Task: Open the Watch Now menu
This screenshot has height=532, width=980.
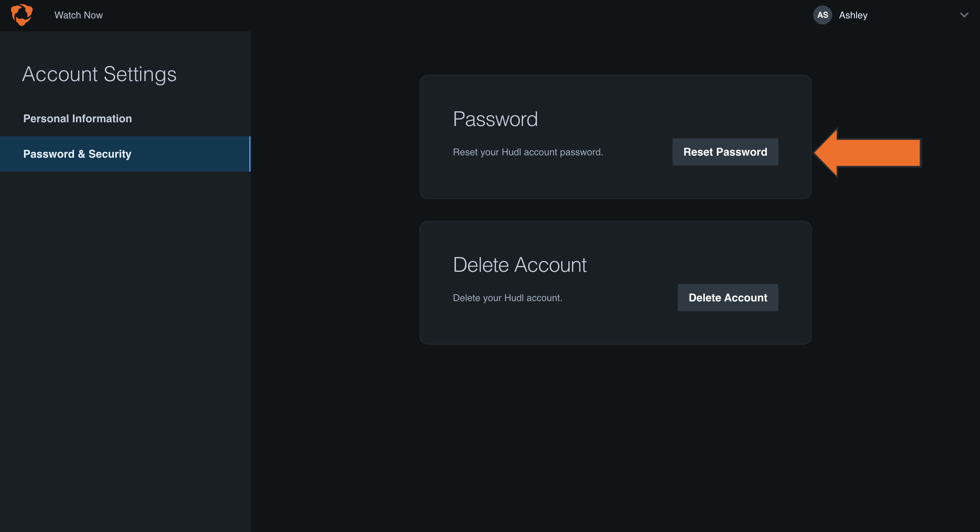Action: pos(78,15)
